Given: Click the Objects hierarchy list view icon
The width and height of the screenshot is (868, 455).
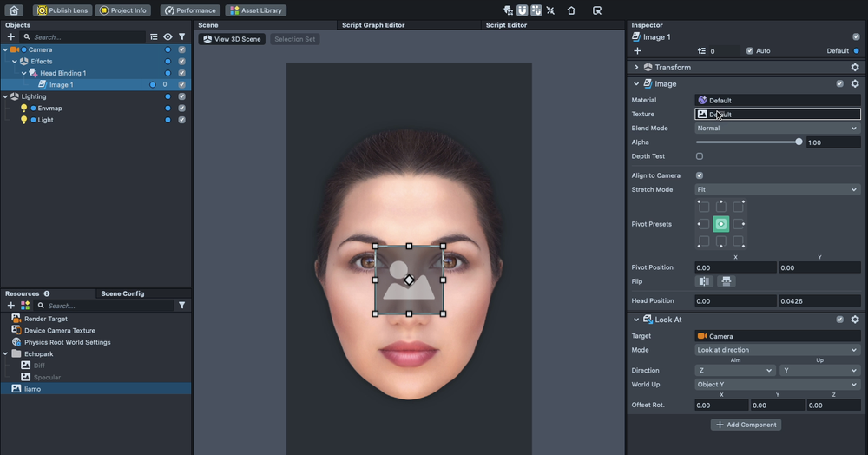Looking at the screenshot, I should click(154, 37).
